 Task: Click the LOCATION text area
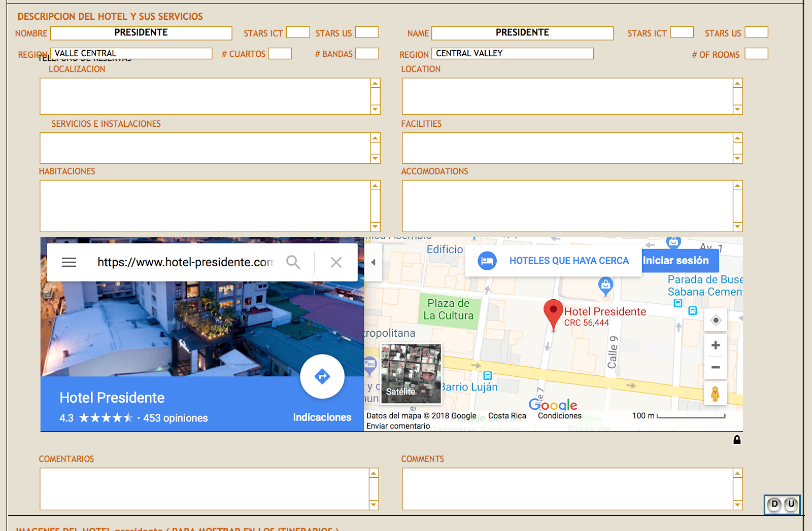tap(568, 96)
